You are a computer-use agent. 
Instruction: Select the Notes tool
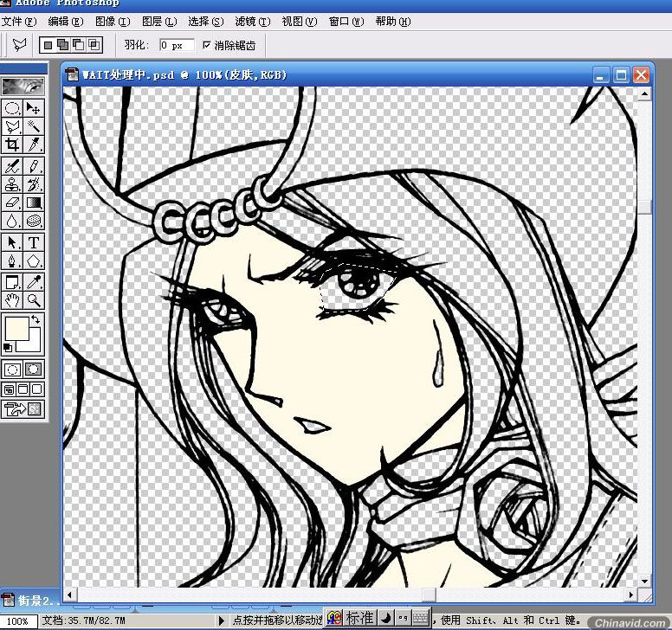coord(12,282)
